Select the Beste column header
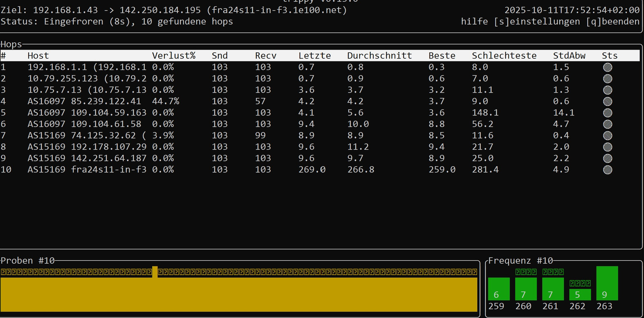 [442, 56]
